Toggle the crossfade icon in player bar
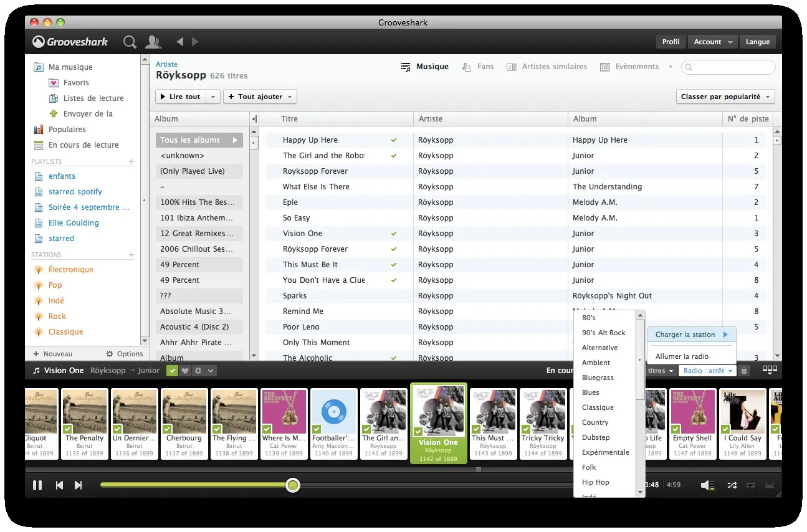Screen dimensions: 807x532 click(x=769, y=485)
